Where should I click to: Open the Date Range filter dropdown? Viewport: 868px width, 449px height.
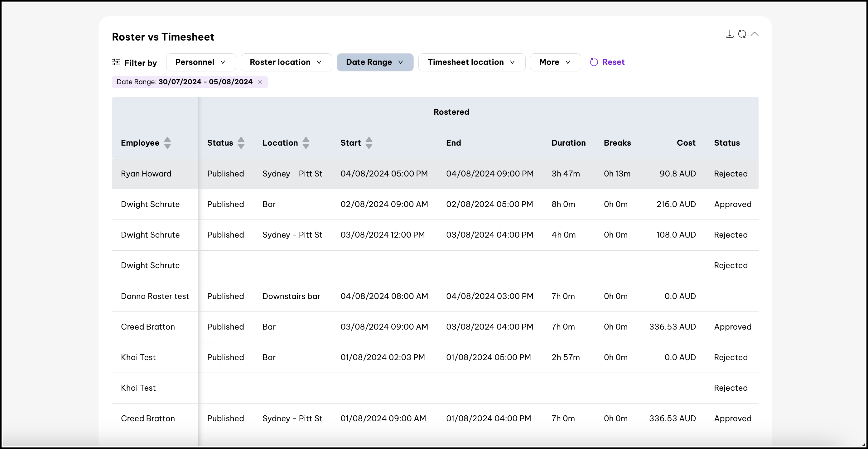pos(375,62)
